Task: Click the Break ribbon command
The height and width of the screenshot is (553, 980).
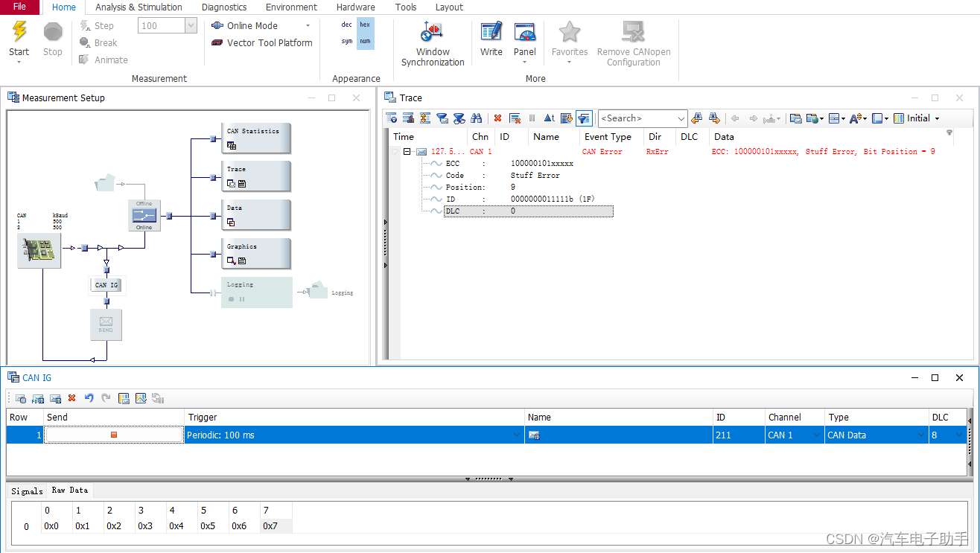Action: [98, 42]
